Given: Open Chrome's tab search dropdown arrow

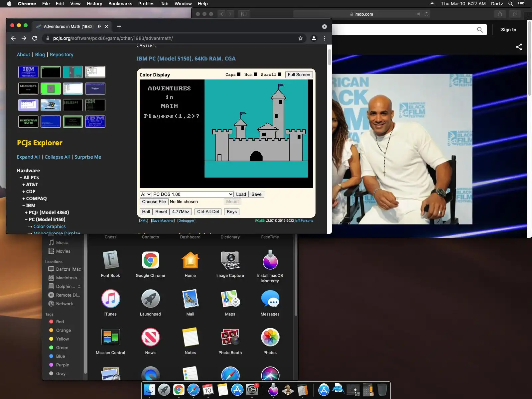Looking at the screenshot, I should coord(325,27).
